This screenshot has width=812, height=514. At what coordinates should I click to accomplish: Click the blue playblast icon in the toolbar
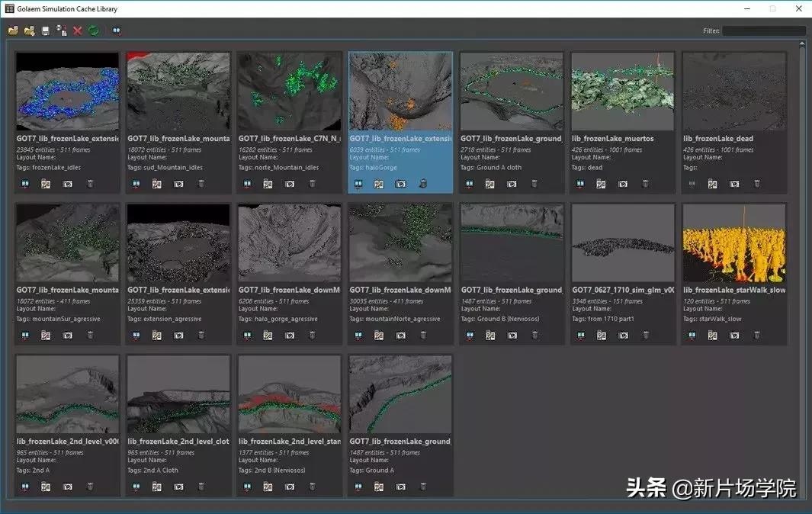pos(115,31)
